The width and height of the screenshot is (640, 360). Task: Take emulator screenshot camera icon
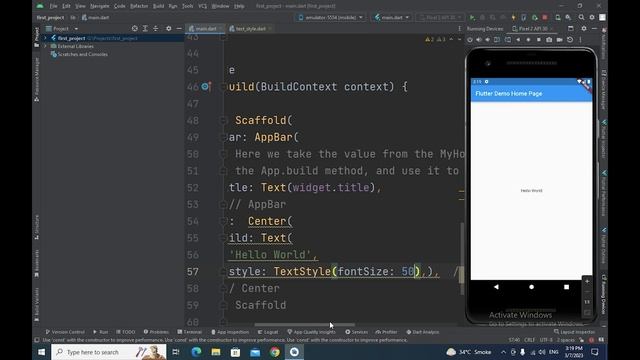[x=549, y=40]
